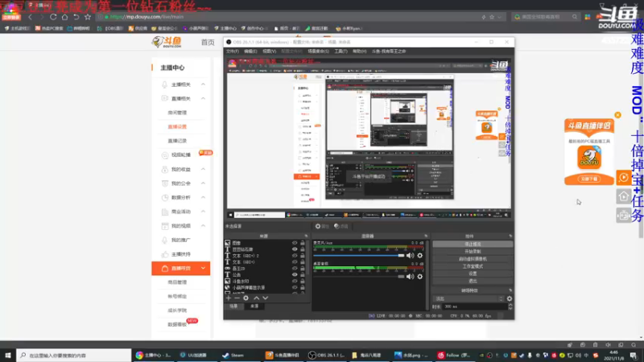Expand the 数据分析 sidebar section
Viewport: 644px width, 362px height.
(x=203, y=197)
